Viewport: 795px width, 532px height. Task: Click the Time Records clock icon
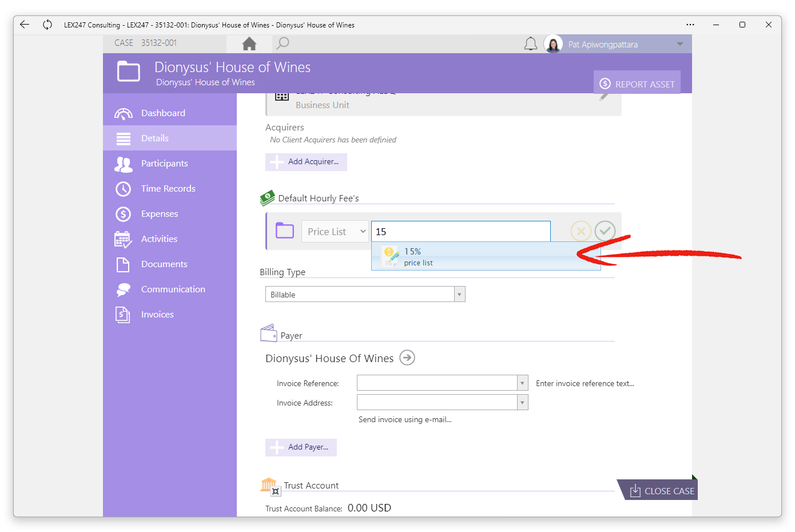[123, 189]
